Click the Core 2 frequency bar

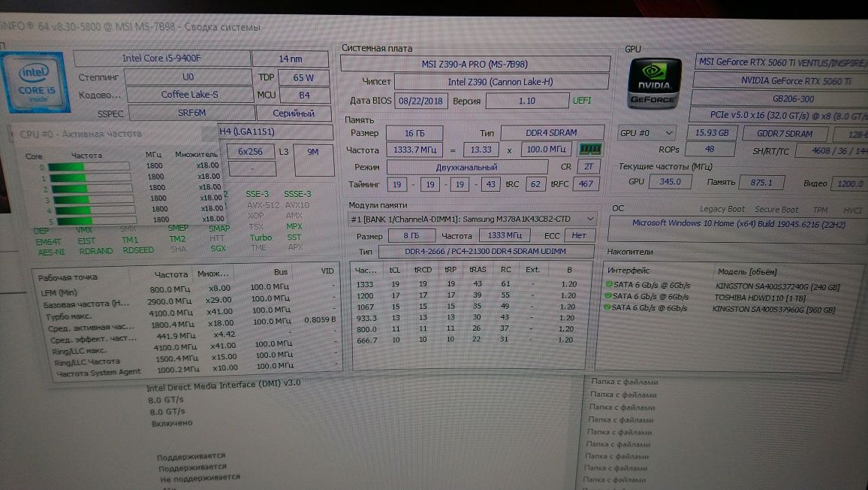tap(91, 189)
